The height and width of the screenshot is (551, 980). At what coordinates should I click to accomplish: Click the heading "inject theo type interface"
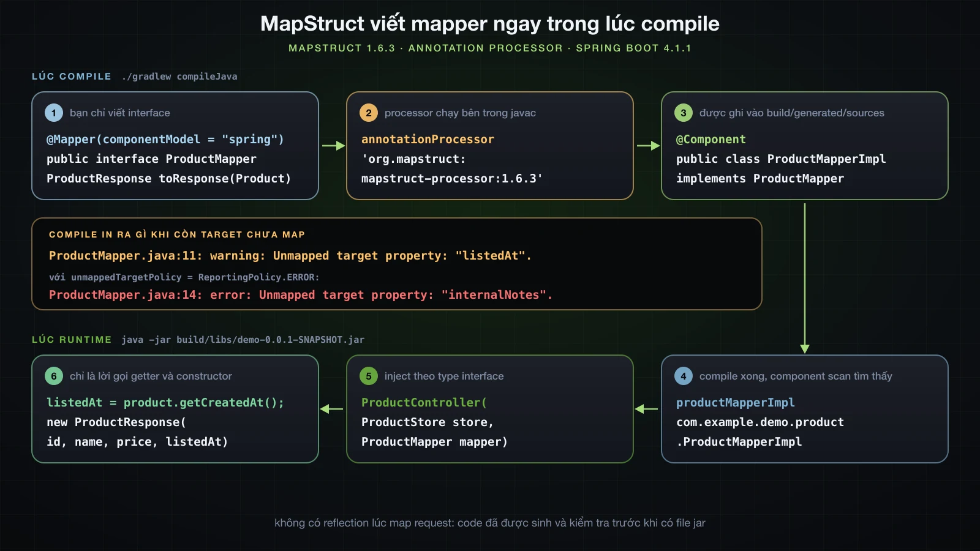pyautogui.click(x=444, y=376)
